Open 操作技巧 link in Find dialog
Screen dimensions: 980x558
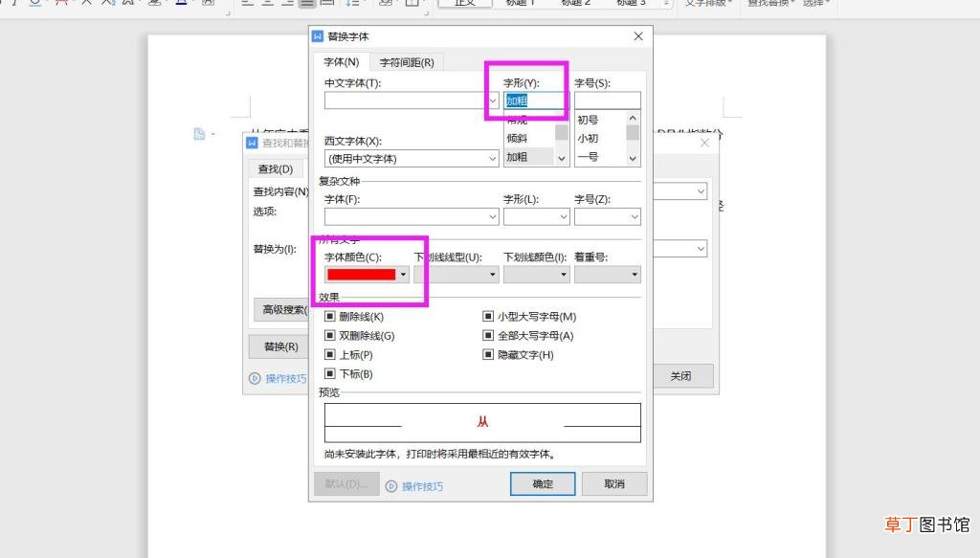pos(285,379)
